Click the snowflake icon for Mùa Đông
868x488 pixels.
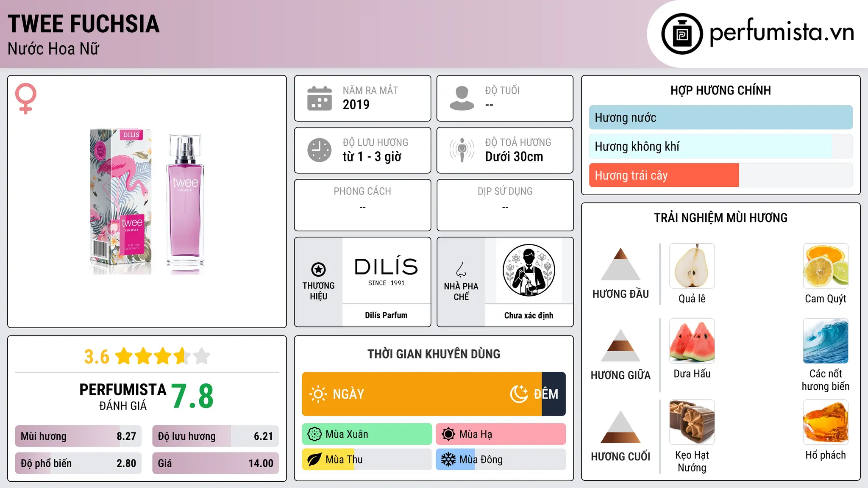[x=448, y=460]
